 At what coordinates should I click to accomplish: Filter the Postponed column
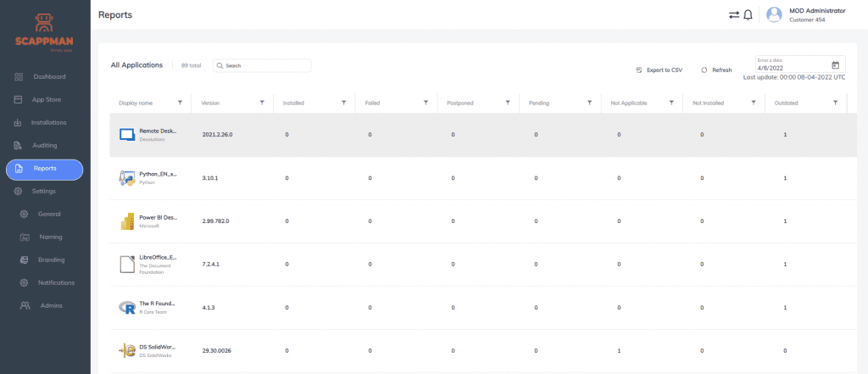508,103
